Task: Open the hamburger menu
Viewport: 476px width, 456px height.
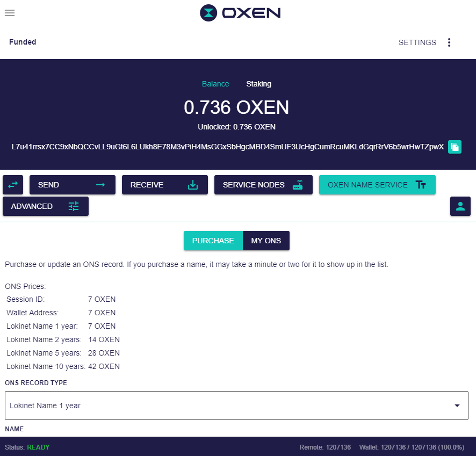Action: pyautogui.click(x=10, y=13)
